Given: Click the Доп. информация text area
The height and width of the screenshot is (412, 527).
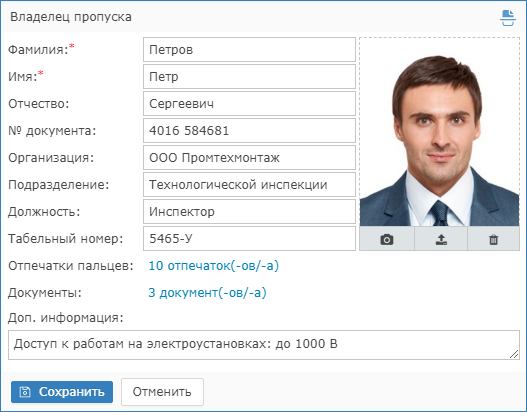Looking at the screenshot, I should pyautogui.click(x=264, y=345).
